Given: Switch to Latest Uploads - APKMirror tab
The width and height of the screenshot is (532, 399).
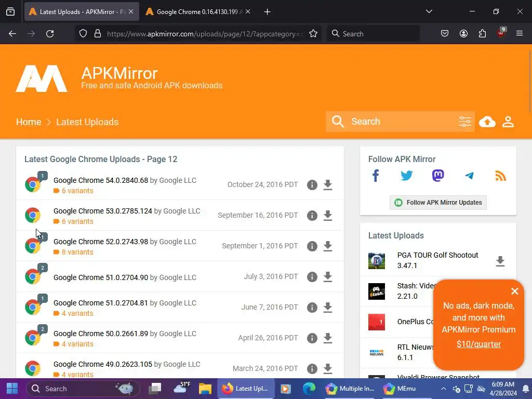Looking at the screenshot, I should point(82,11).
